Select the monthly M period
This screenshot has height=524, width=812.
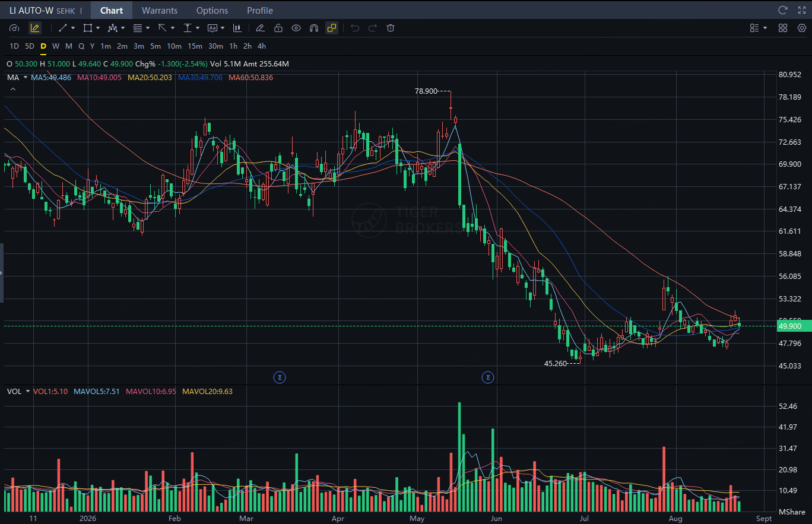[69, 46]
